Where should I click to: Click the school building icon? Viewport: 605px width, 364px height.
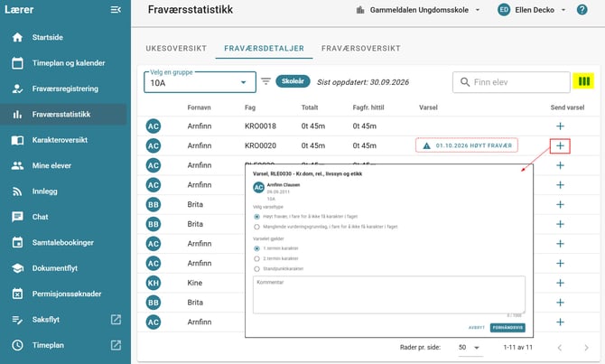click(360, 10)
